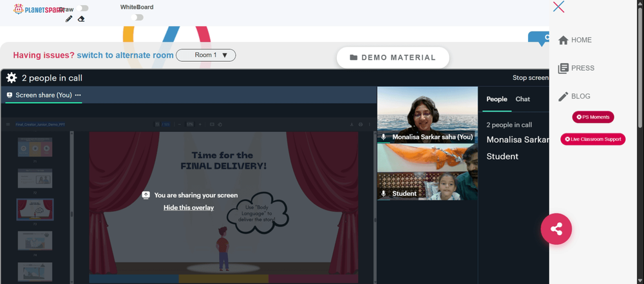Open slide 72 thumbnail

(x=35, y=178)
